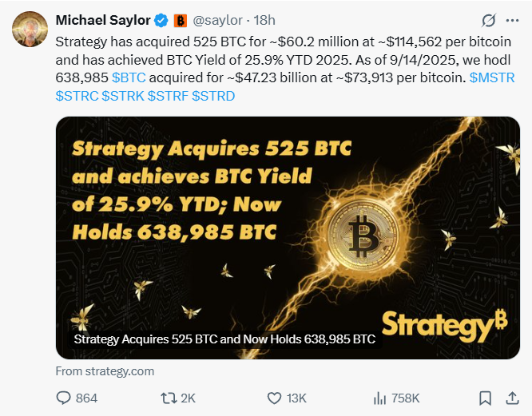
Task: Open the $STRD cashtag link
Action: click(x=213, y=96)
